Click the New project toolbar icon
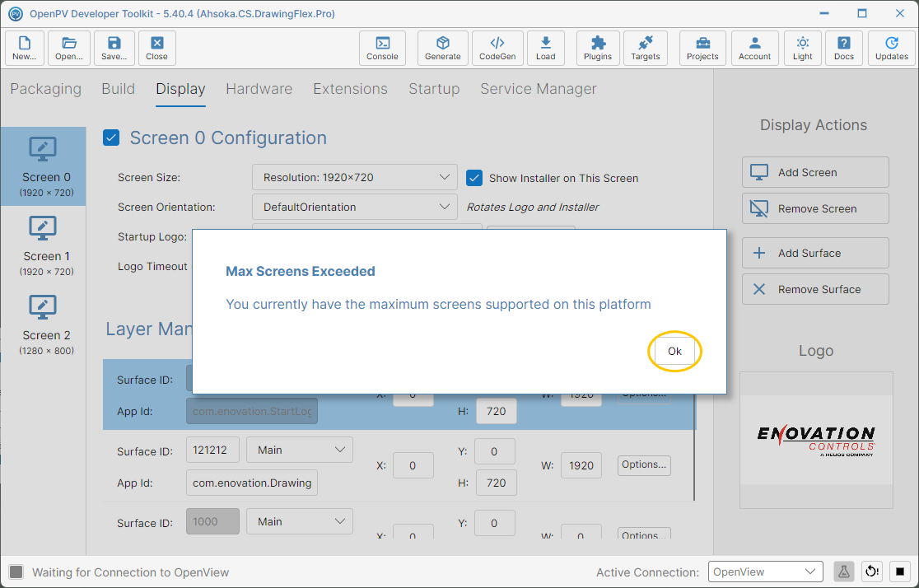This screenshot has width=919, height=588. (25, 48)
